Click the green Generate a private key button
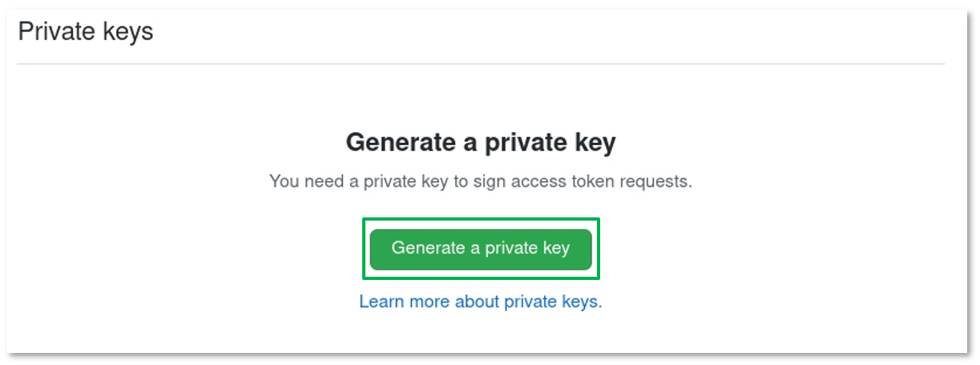This screenshot has width=980, height=365. (x=480, y=249)
